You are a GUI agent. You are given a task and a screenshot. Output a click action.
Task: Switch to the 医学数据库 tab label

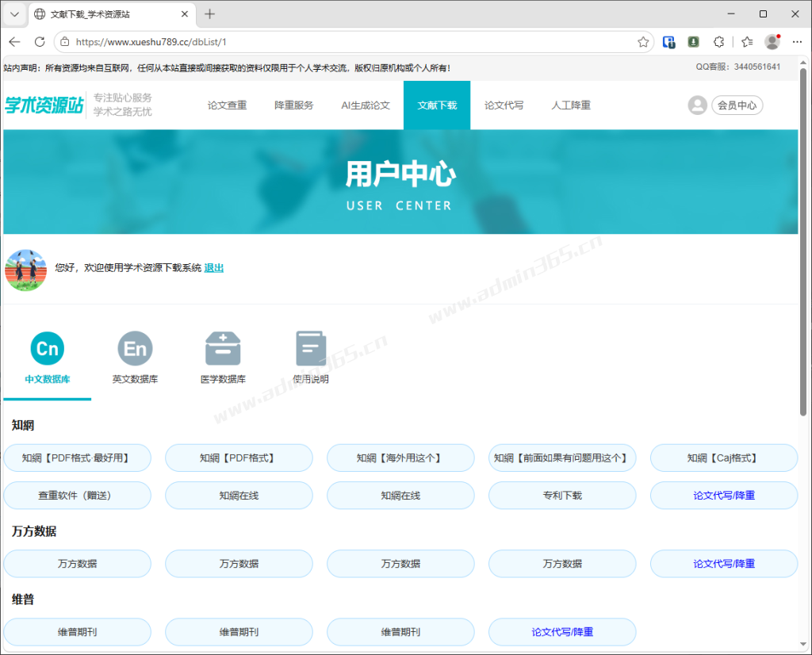pyautogui.click(x=223, y=379)
